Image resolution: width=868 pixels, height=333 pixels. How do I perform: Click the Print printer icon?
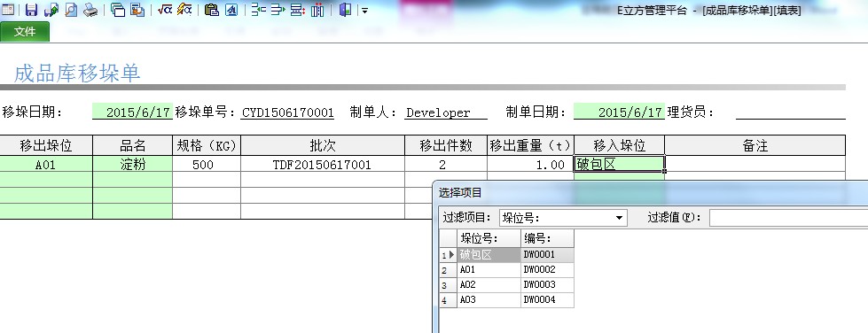[x=90, y=10]
